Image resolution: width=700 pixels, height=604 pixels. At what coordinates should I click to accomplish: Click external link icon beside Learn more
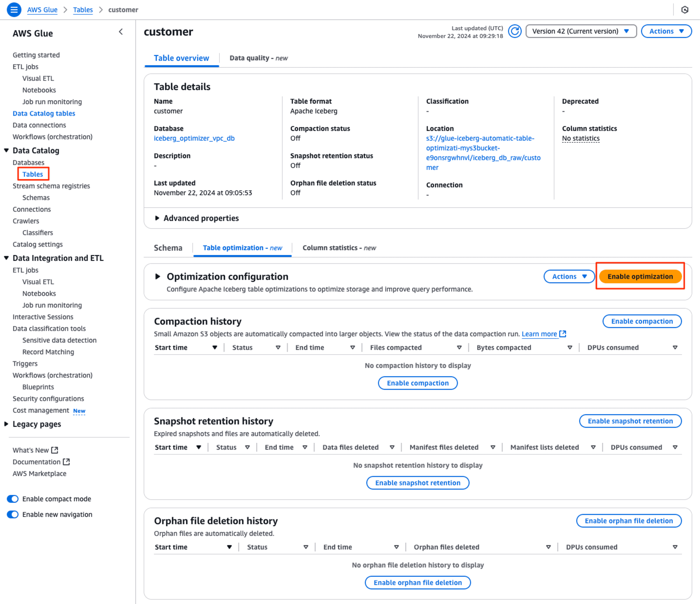tap(563, 334)
